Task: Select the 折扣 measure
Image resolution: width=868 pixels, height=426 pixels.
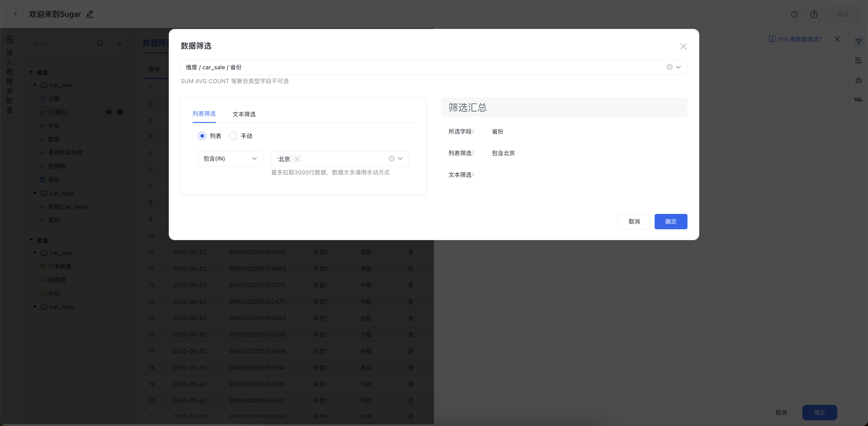Action: coord(54,293)
